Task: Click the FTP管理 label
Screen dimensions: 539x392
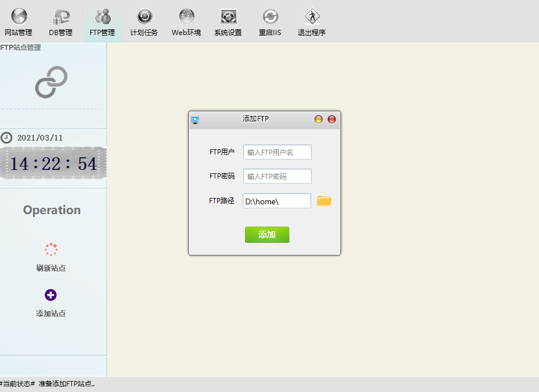Action: coord(102,33)
